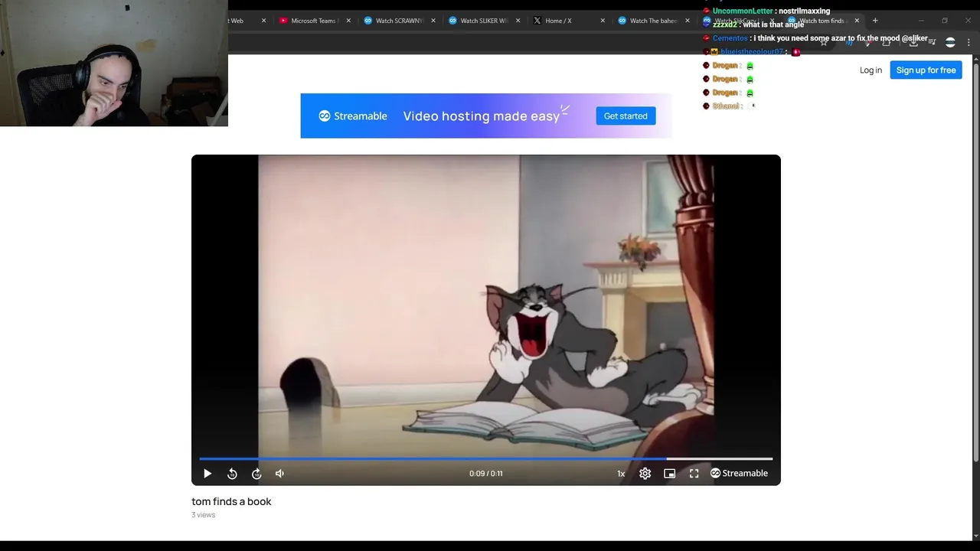Viewport: 980px width, 551px height.
Task: Click the Streamable logo in the player
Action: (x=740, y=473)
